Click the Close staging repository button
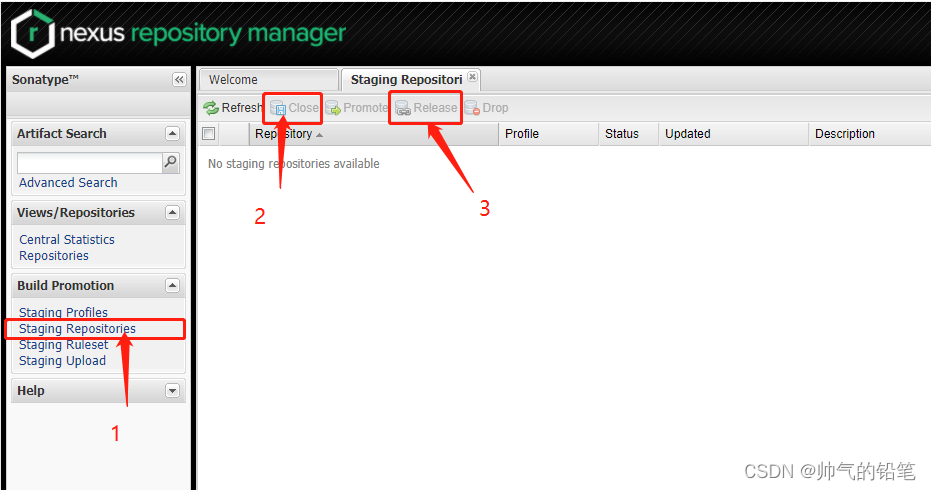931x490 pixels. point(294,108)
